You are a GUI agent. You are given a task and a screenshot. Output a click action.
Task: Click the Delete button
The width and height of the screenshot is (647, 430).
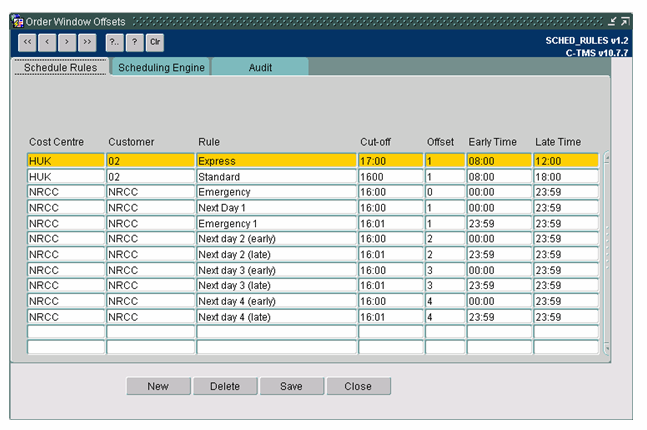tap(225, 386)
